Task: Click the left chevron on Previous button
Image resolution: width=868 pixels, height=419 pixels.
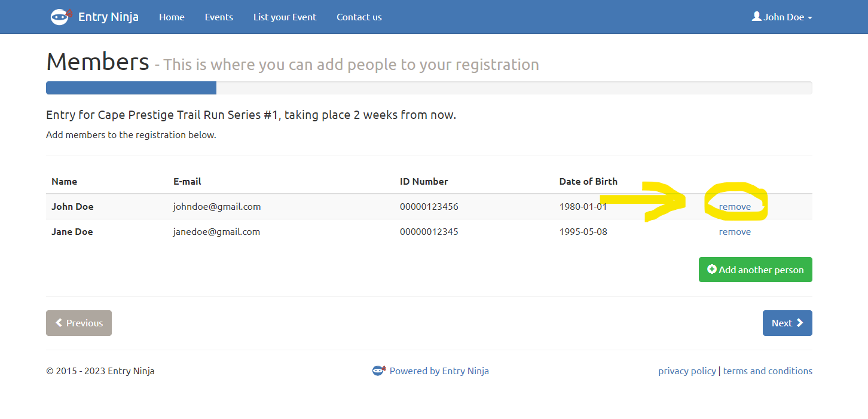Action: tap(59, 323)
